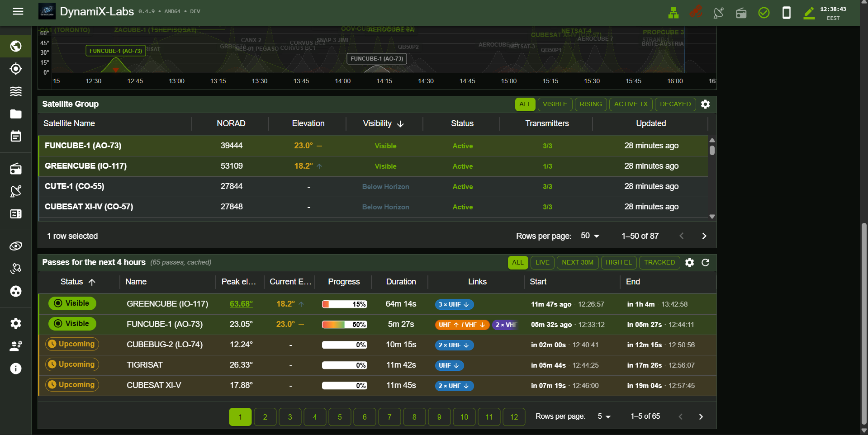Open the calendar scheduler in sidebar

pos(16,136)
